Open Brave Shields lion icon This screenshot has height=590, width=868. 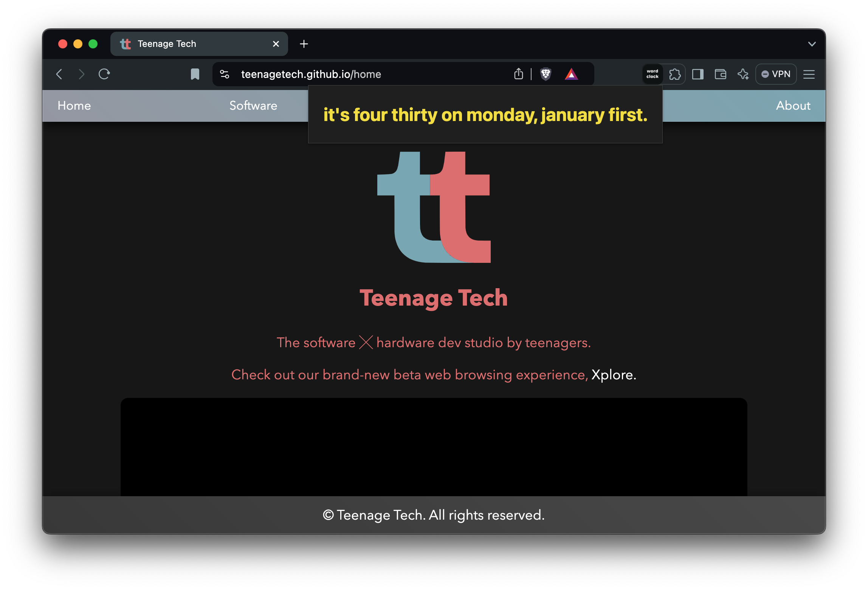click(x=546, y=74)
